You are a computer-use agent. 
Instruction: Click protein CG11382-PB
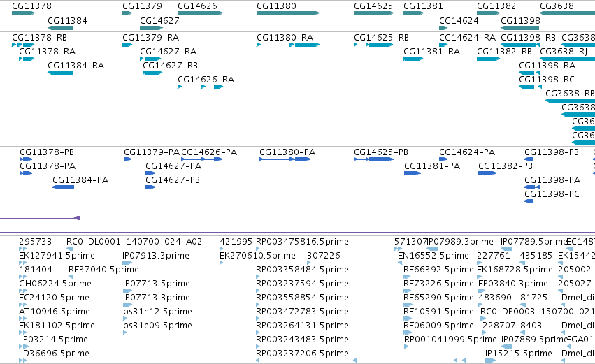tap(506, 166)
